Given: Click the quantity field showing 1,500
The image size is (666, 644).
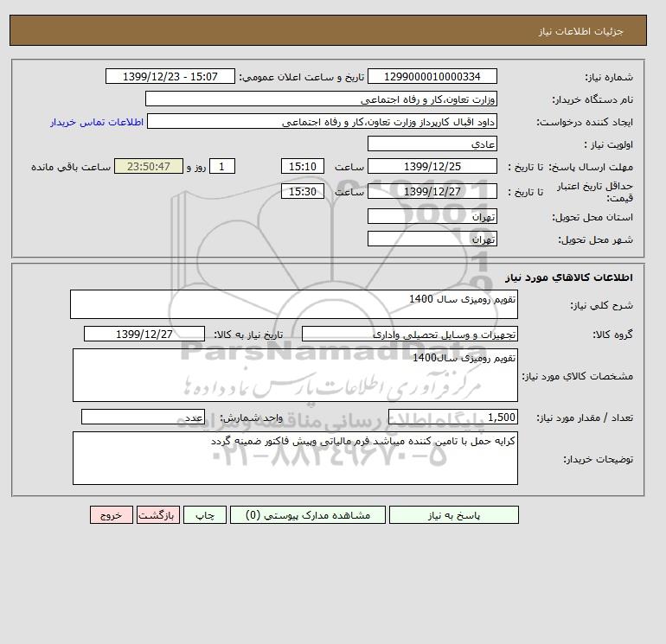Looking at the screenshot, I should (x=453, y=417).
